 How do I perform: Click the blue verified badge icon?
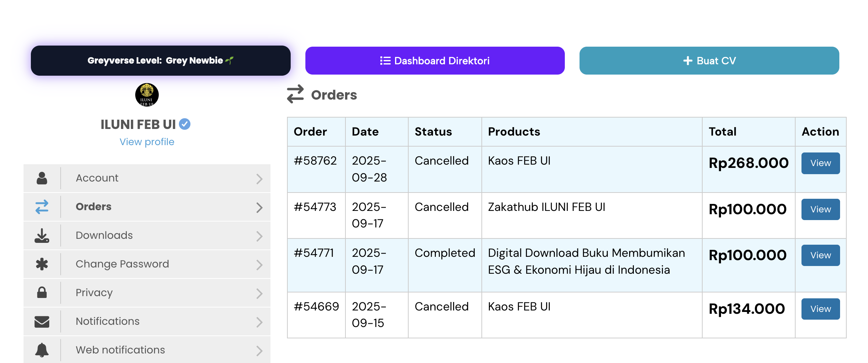pos(184,124)
